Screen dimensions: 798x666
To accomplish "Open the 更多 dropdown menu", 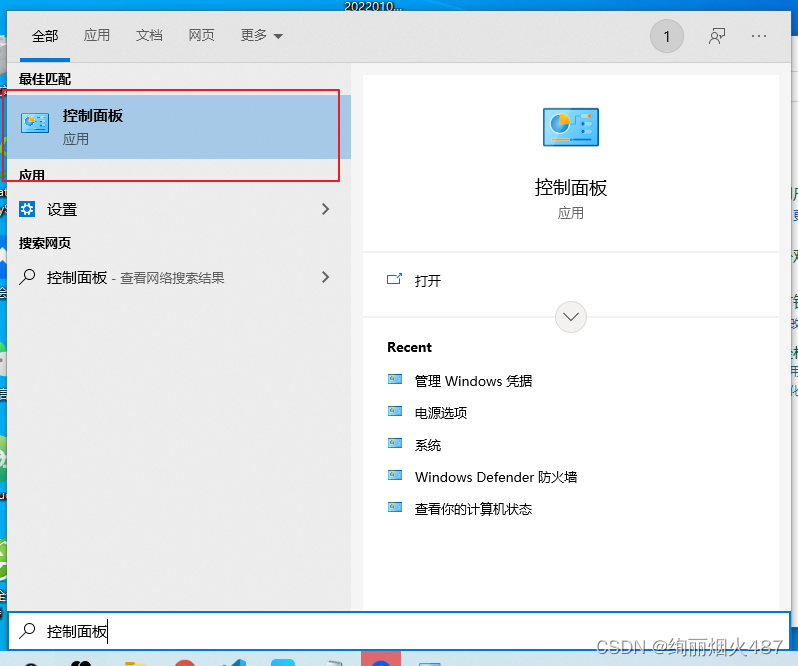I will point(261,35).
